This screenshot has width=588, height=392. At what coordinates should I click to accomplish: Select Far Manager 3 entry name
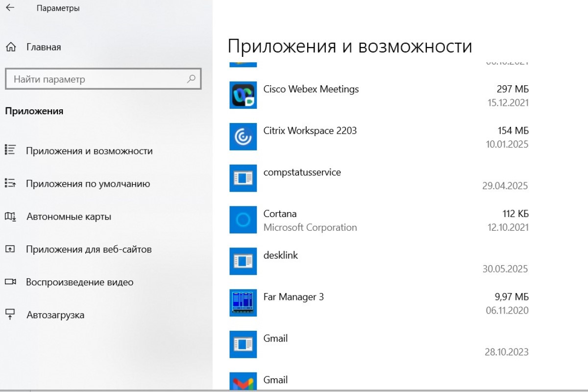point(294,297)
